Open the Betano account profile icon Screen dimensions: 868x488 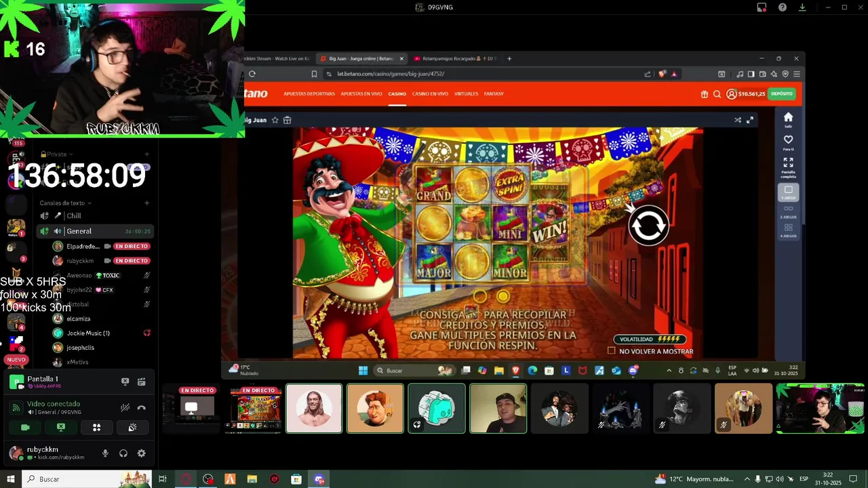click(731, 94)
